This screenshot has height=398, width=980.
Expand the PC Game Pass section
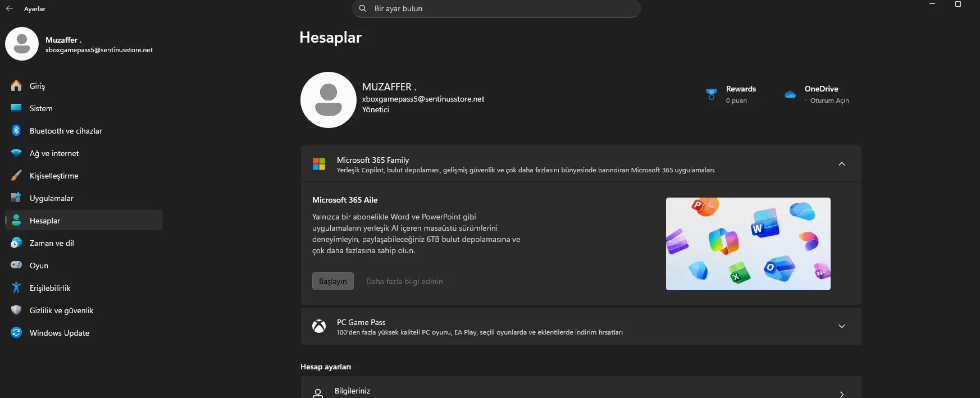(x=842, y=326)
